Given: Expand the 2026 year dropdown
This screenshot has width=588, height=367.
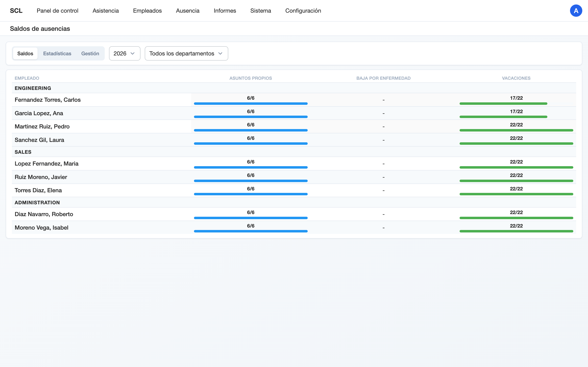Looking at the screenshot, I should point(124,53).
